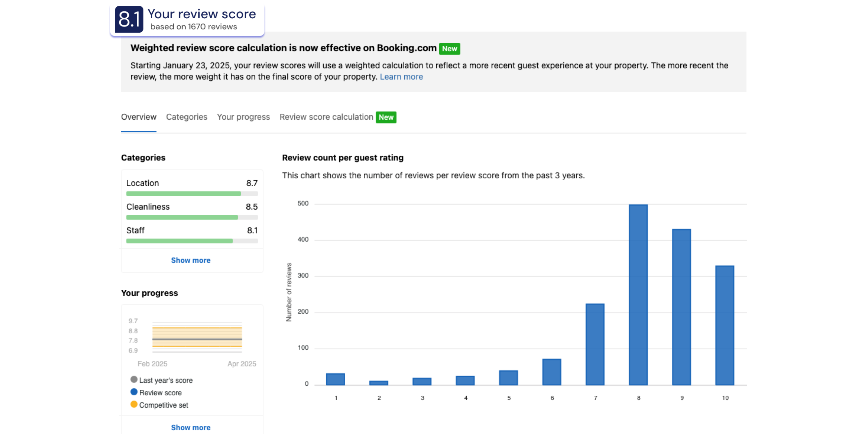
Task: Click the 'Review count per guest rating' heading
Action: point(343,158)
